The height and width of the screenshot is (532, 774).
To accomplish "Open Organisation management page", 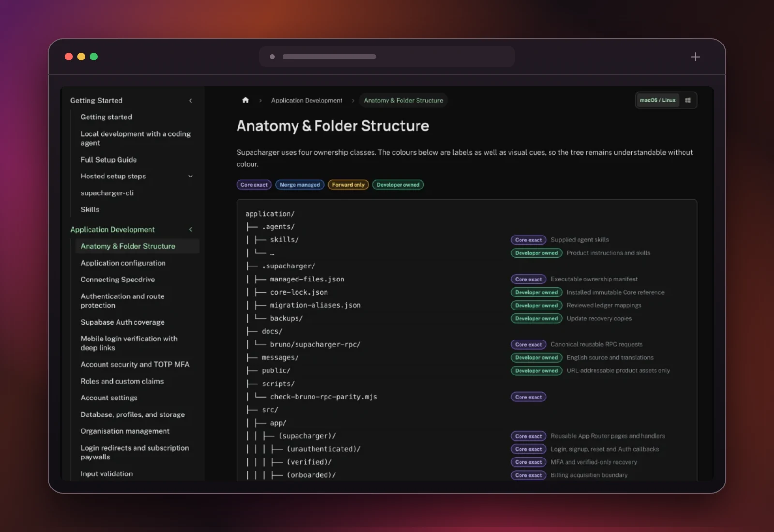I will (x=125, y=431).
